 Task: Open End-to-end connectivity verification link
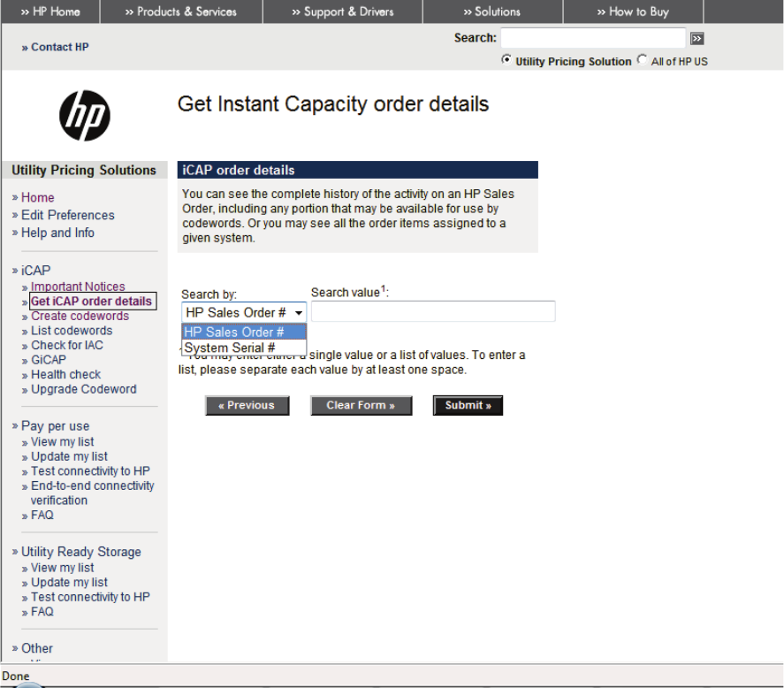point(92,493)
